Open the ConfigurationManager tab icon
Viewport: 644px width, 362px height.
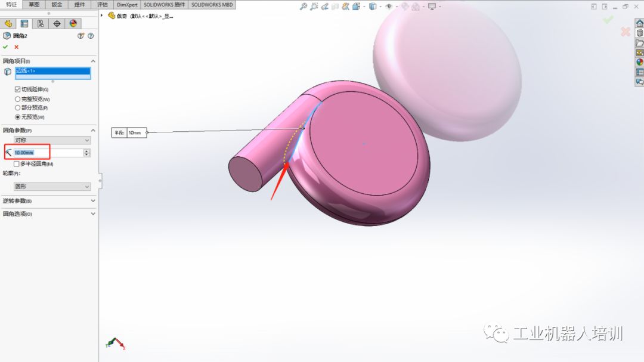[41, 24]
